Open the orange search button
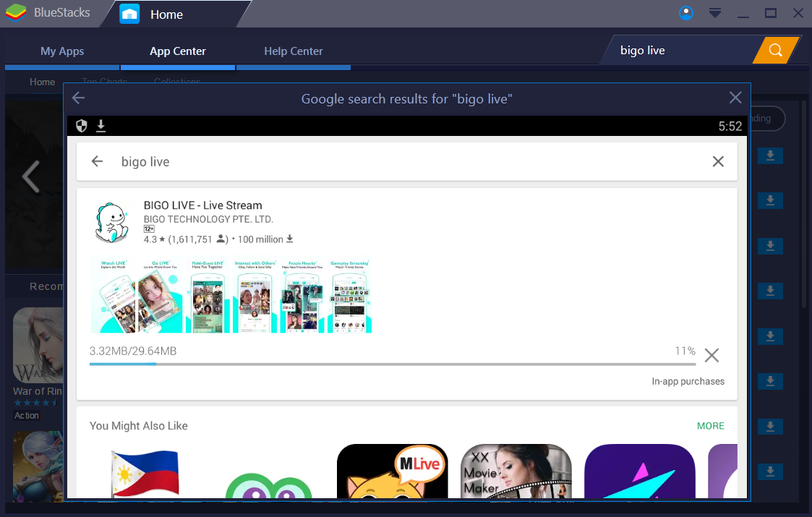This screenshot has height=517, width=812. tap(775, 50)
